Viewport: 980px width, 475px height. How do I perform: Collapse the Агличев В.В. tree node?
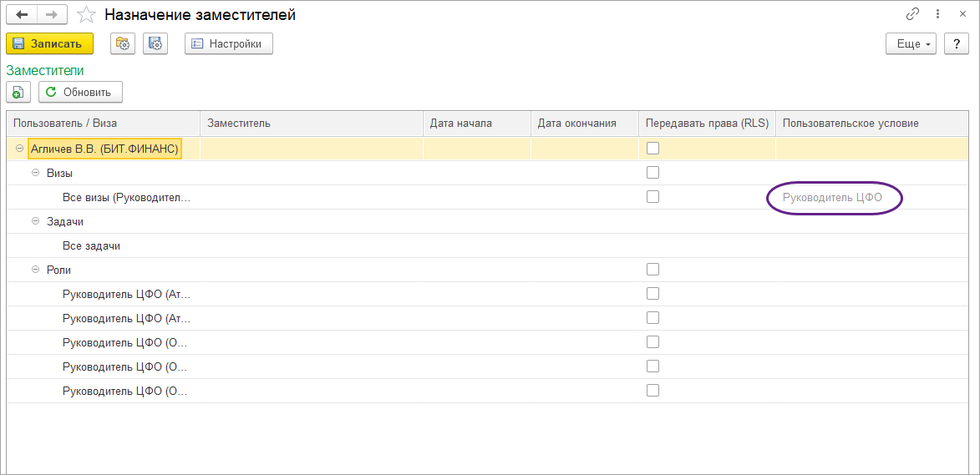pos(19,149)
